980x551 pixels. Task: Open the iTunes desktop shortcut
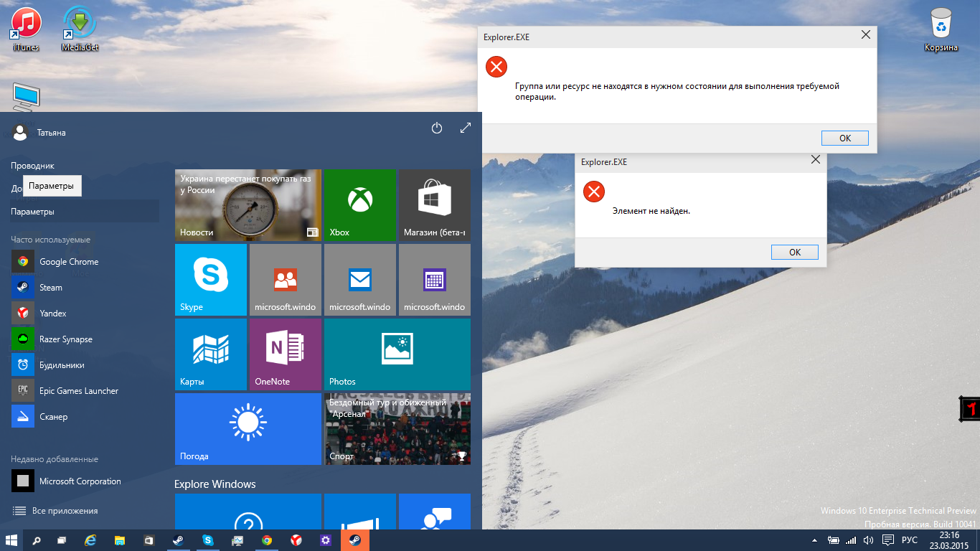click(26, 29)
